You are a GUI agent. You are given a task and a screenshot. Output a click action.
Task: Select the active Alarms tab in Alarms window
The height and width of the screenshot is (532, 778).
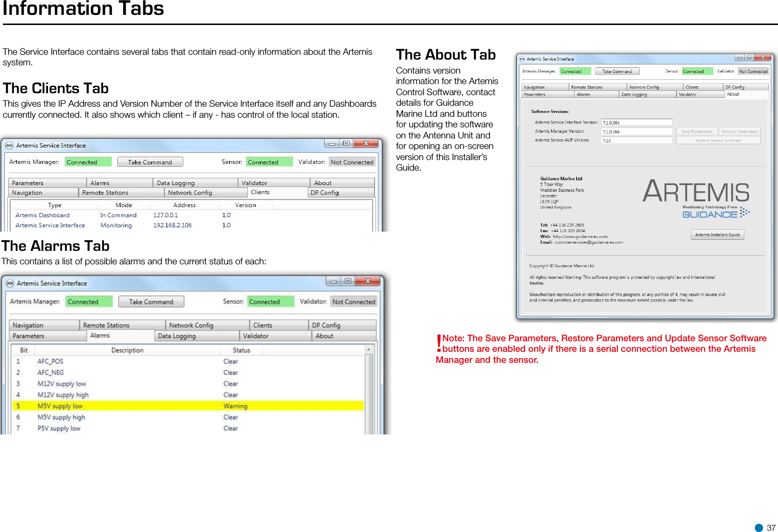click(x=121, y=335)
